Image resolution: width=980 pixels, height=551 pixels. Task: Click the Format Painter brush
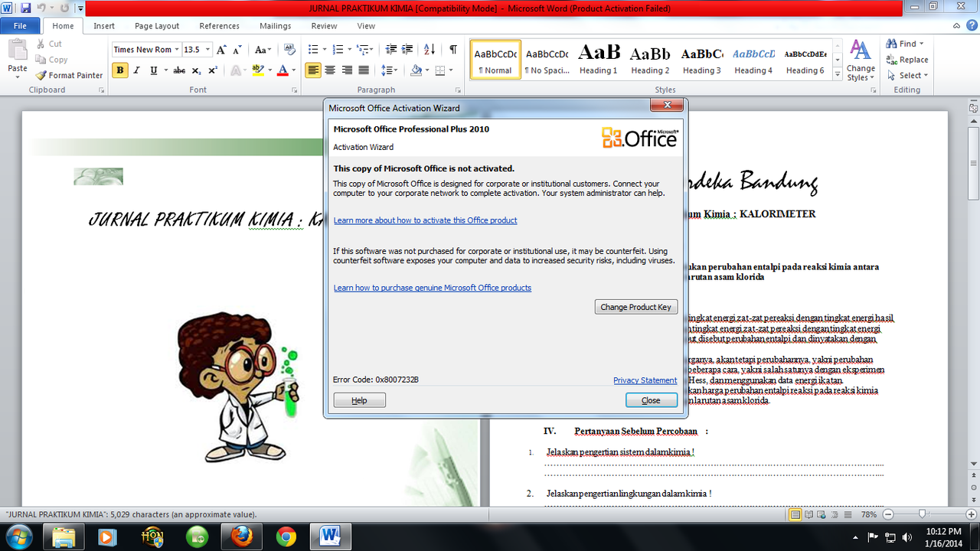(41, 75)
